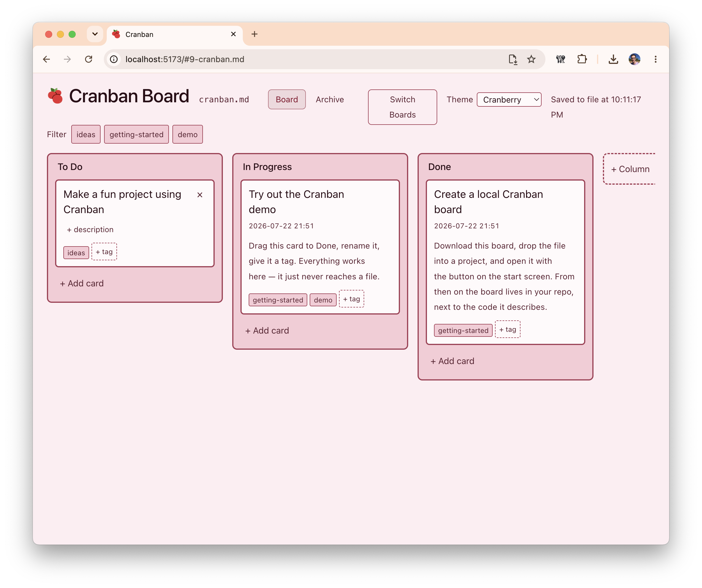
Task: Click the extension icon left of the puzzle piece
Action: click(561, 59)
